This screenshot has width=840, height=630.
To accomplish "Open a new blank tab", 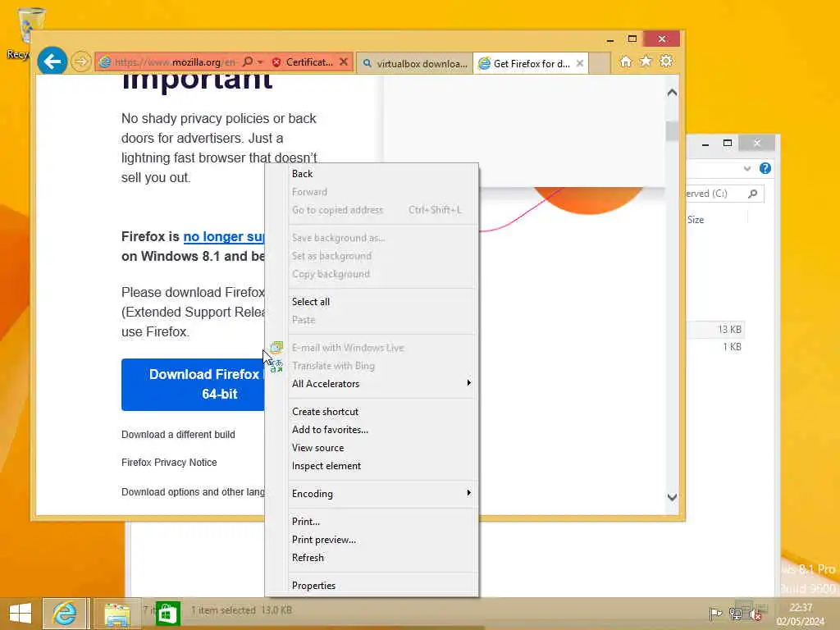I will [600, 63].
